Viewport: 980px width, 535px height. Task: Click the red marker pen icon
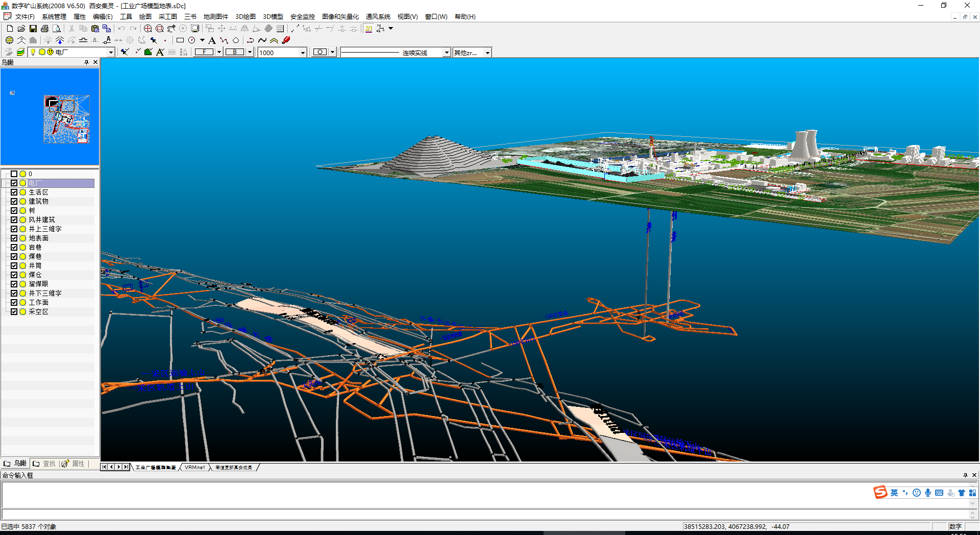pyautogui.click(x=286, y=40)
